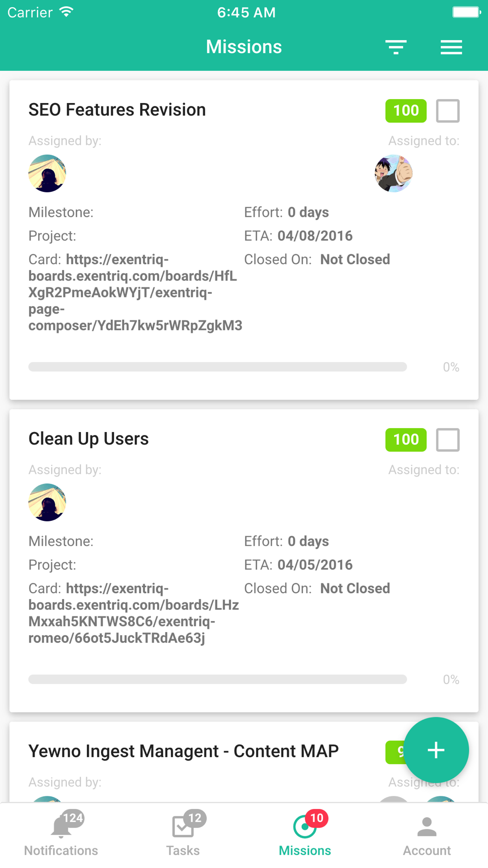
Task: Open the Clean Up Users card link
Action: [x=134, y=613]
